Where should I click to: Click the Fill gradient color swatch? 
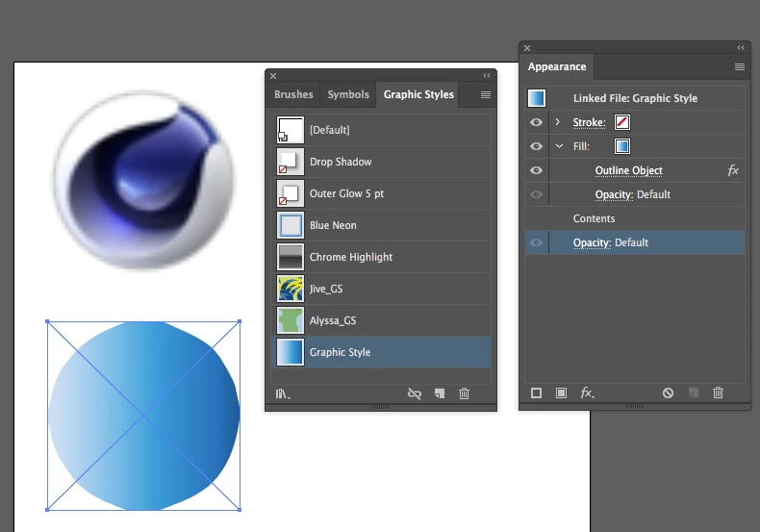[622, 146]
